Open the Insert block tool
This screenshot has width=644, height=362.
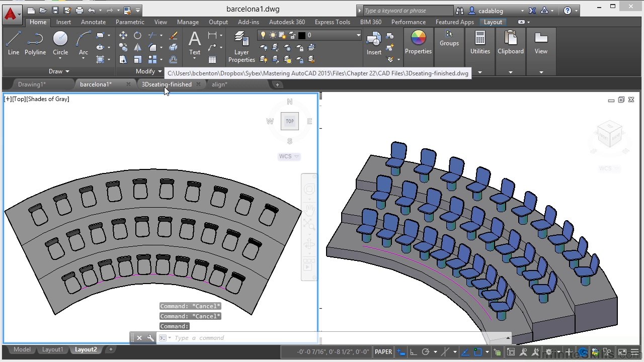(x=374, y=43)
